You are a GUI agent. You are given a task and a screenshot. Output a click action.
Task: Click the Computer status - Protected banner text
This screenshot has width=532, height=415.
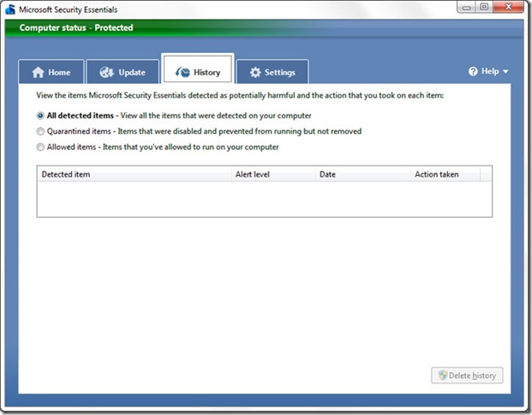pos(76,27)
